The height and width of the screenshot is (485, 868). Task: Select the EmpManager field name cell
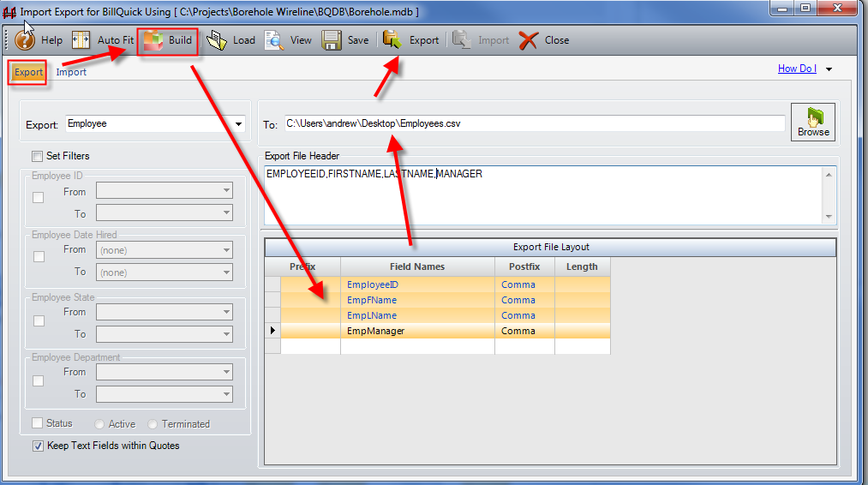pyautogui.click(x=417, y=331)
